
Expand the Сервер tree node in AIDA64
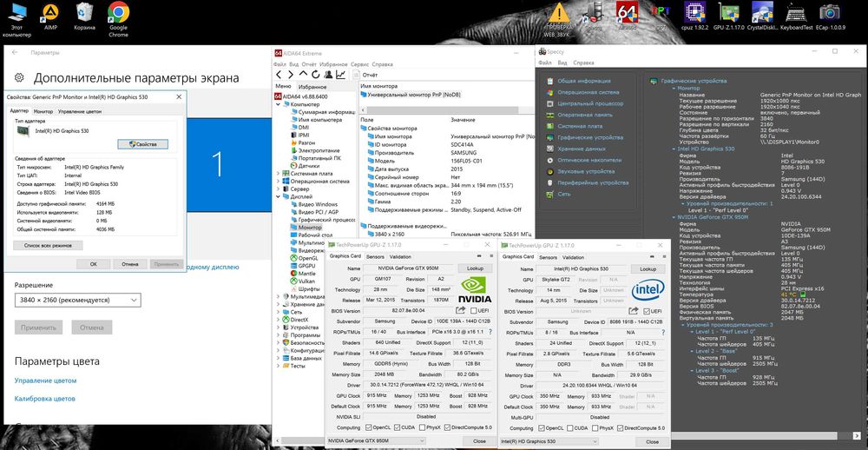[279, 189]
